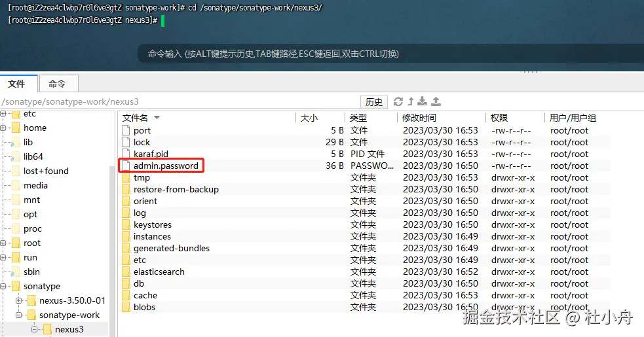
Task: Toggle sort arrow beside 文件名 header
Action: [157, 118]
